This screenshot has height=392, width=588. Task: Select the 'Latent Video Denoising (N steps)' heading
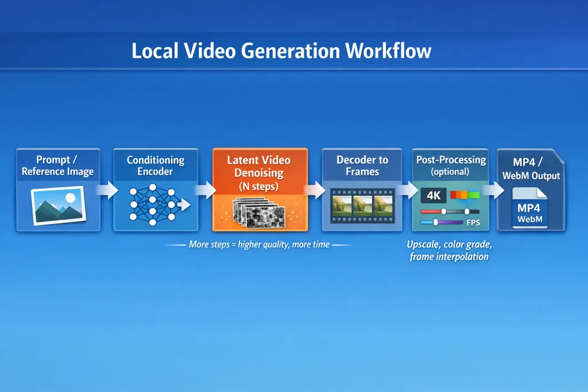[x=259, y=173]
